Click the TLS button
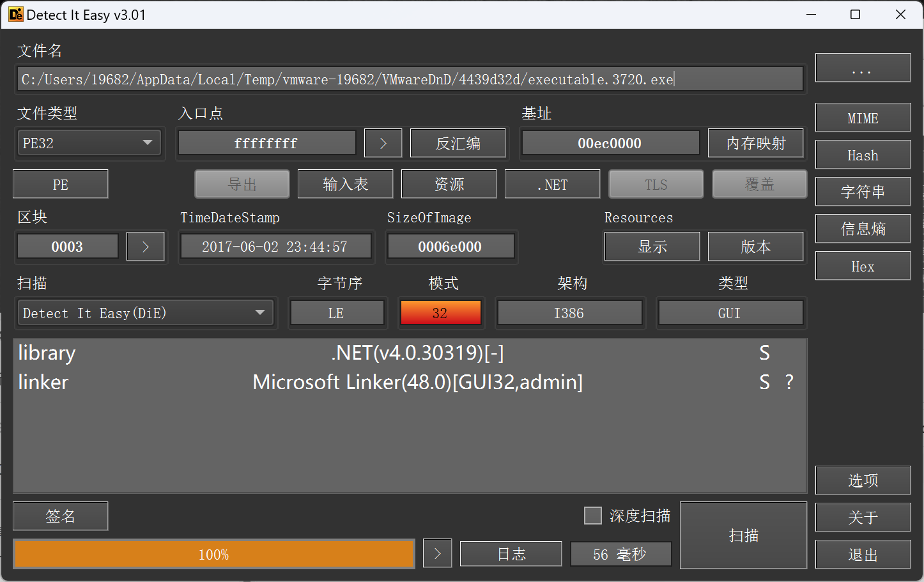 (x=656, y=184)
